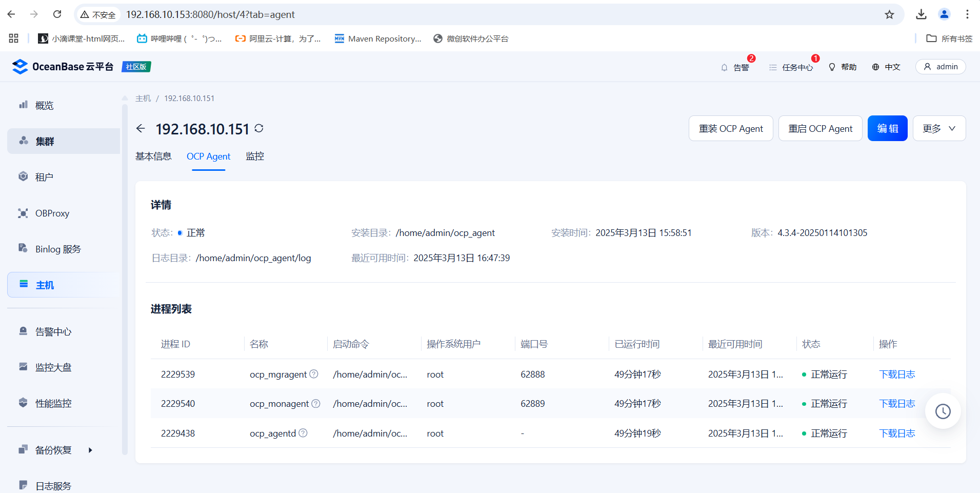Open 监控大盘 monitoring dashboard in sidebar
980x493 pixels.
click(64, 367)
